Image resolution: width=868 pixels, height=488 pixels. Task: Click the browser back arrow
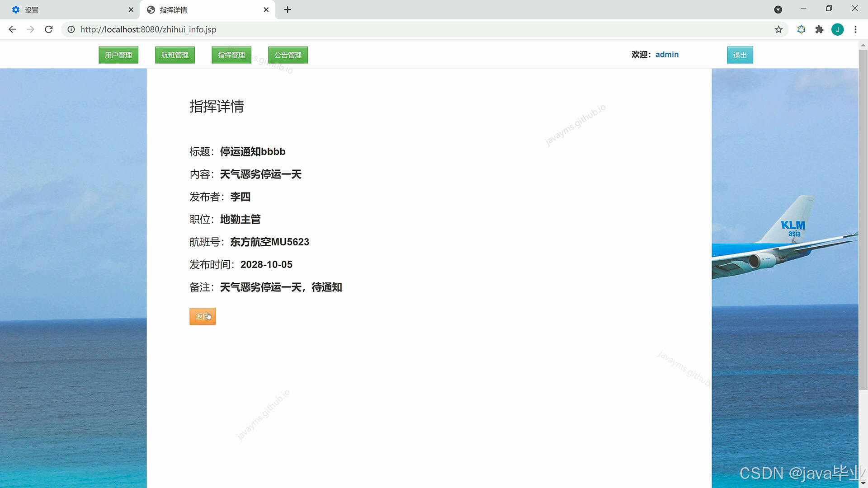(x=12, y=29)
